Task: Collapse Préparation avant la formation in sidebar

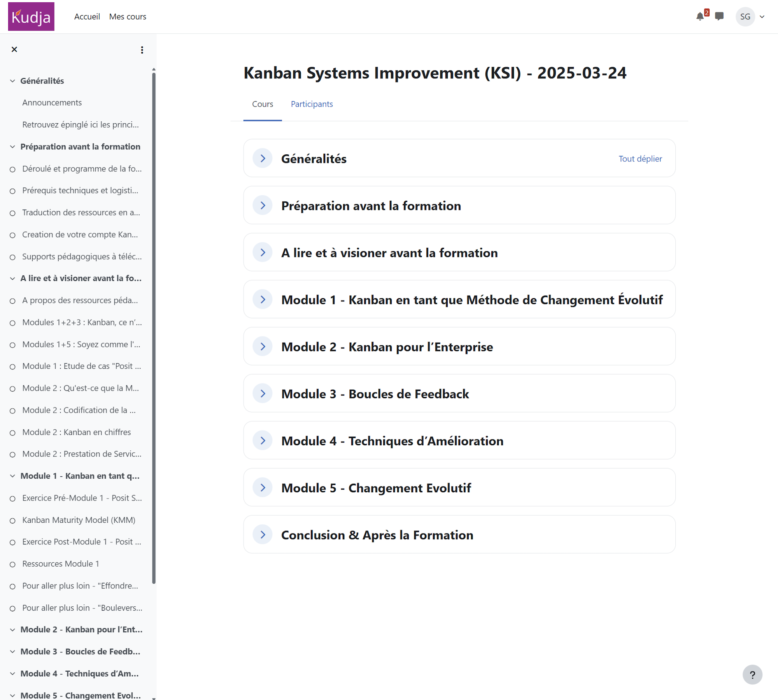Action: [x=12, y=147]
